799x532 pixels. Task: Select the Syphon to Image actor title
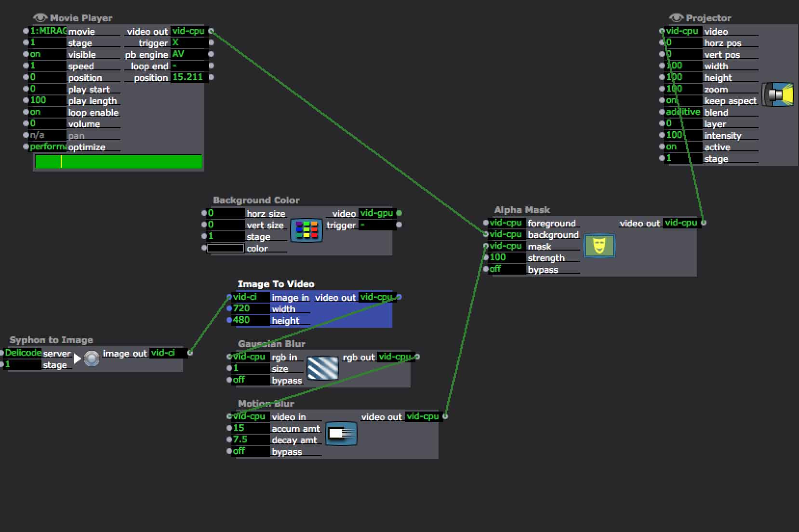click(x=51, y=340)
